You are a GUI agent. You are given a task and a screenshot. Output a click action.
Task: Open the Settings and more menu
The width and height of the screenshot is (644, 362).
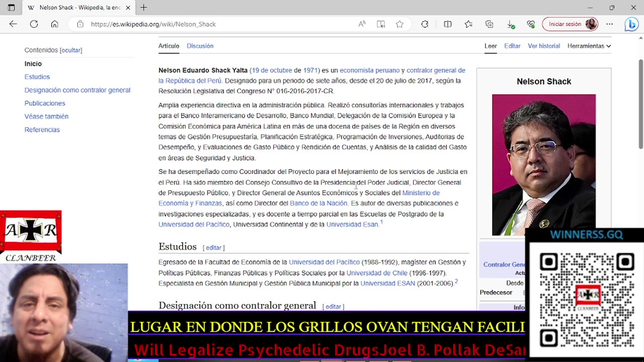click(x=610, y=24)
